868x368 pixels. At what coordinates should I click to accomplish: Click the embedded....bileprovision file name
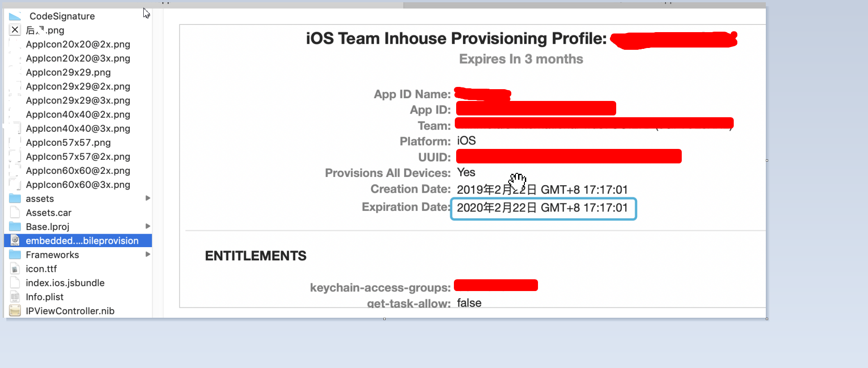pos(82,241)
